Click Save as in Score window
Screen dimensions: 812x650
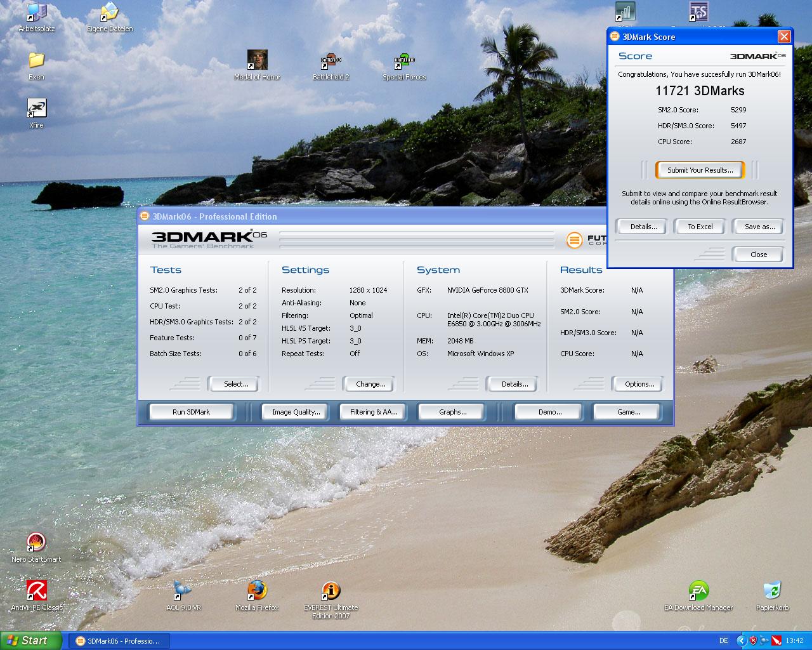coord(759,227)
